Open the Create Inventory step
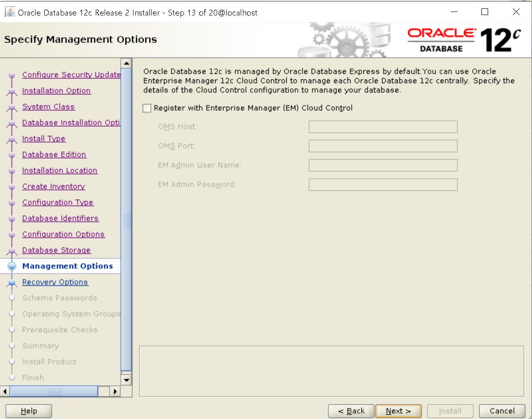Viewport: 532px width, 419px height. [54, 186]
